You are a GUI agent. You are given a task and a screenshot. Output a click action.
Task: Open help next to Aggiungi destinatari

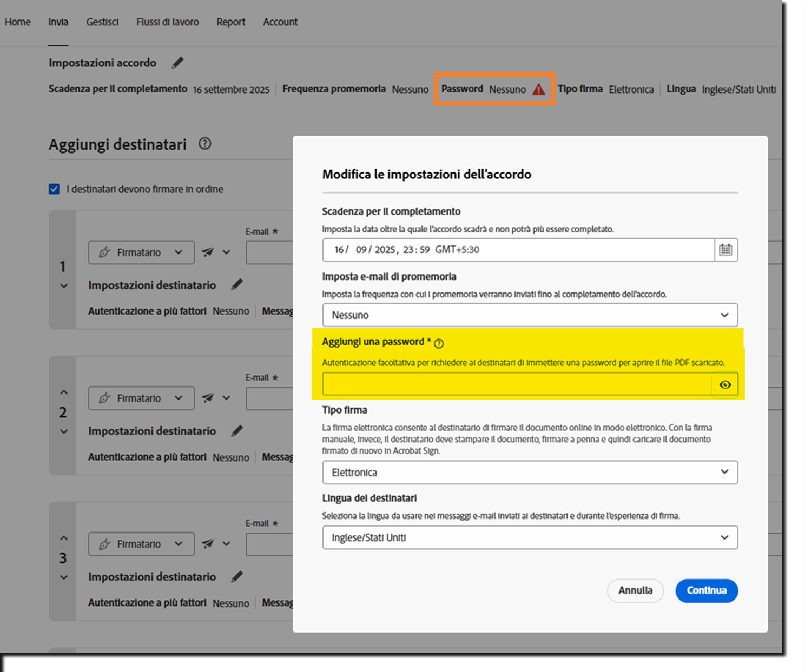(204, 143)
